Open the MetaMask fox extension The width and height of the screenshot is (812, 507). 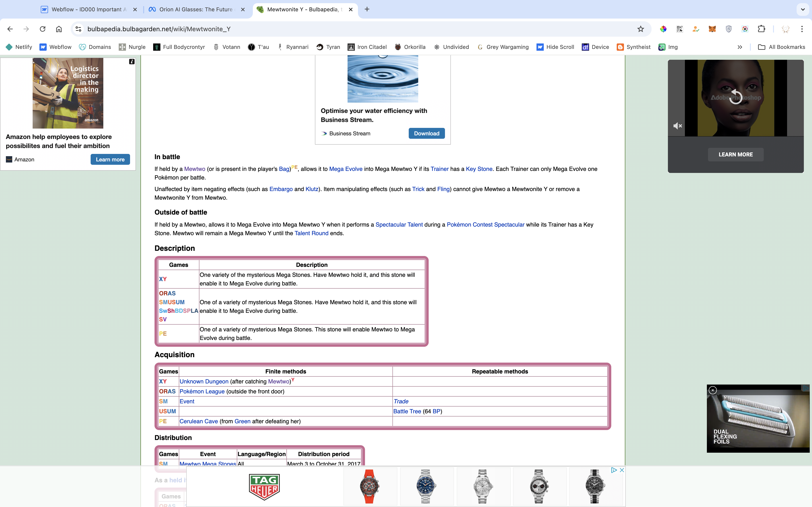712,29
